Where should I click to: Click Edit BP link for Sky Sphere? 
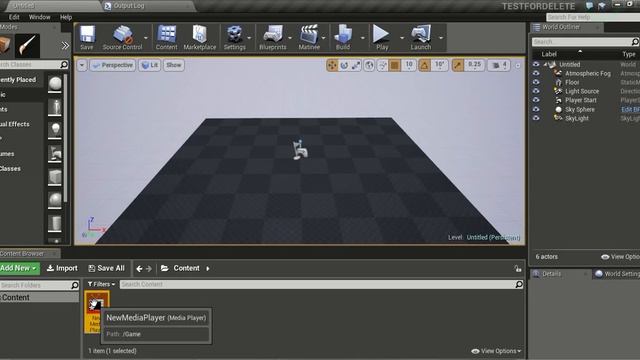[630, 109]
